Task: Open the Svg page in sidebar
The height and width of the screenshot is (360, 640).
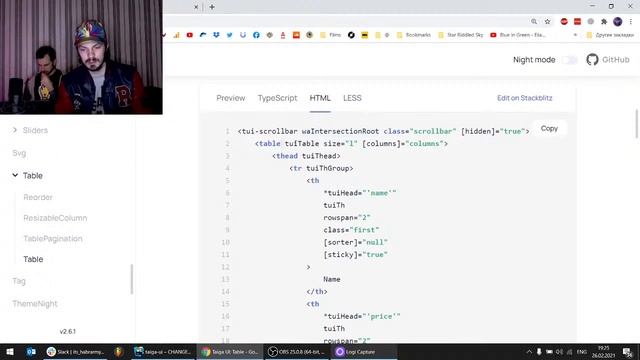Action: [x=19, y=153]
